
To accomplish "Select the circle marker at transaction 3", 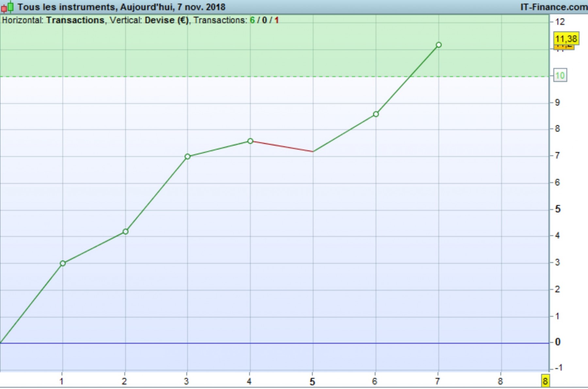I will 188,156.
